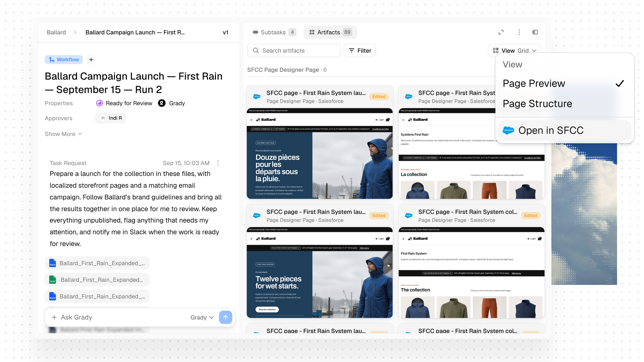Viewport: 644px width, 362px height.
Task: Click Edited badge on English collection card
Action: [x=530, y=216]
